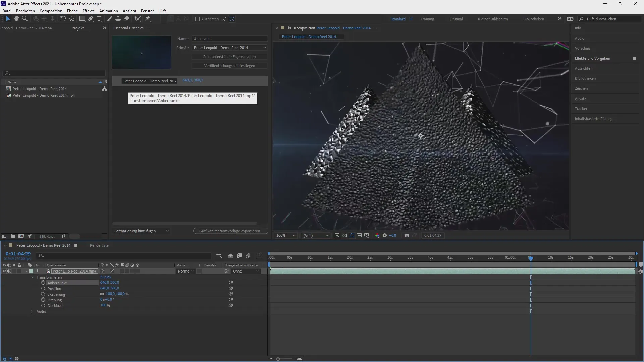The height and width of the screenshot is (362, 644).
Task: Open the Primär composition dropdown
Action: (229, 48)
